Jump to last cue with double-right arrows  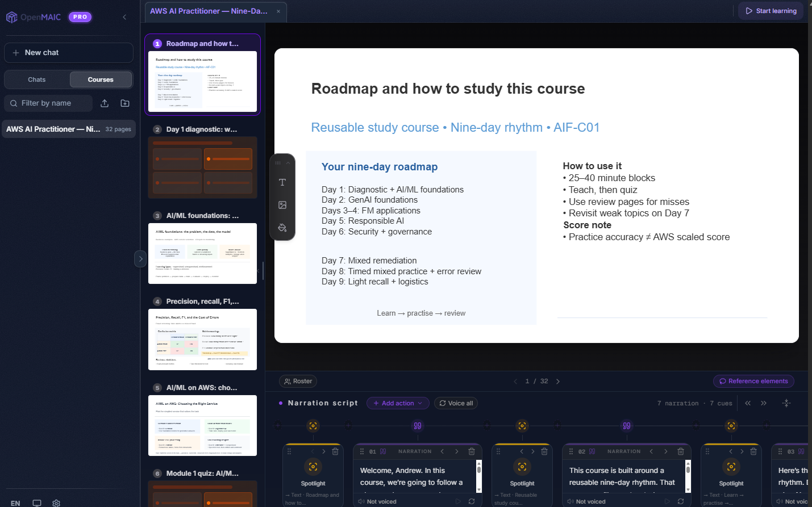pos(764,403)
